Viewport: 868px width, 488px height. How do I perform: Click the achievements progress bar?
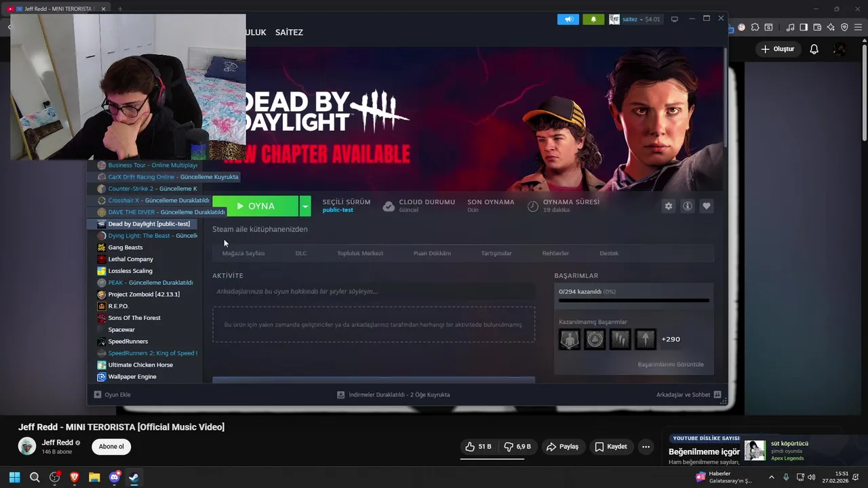point(634,300)
